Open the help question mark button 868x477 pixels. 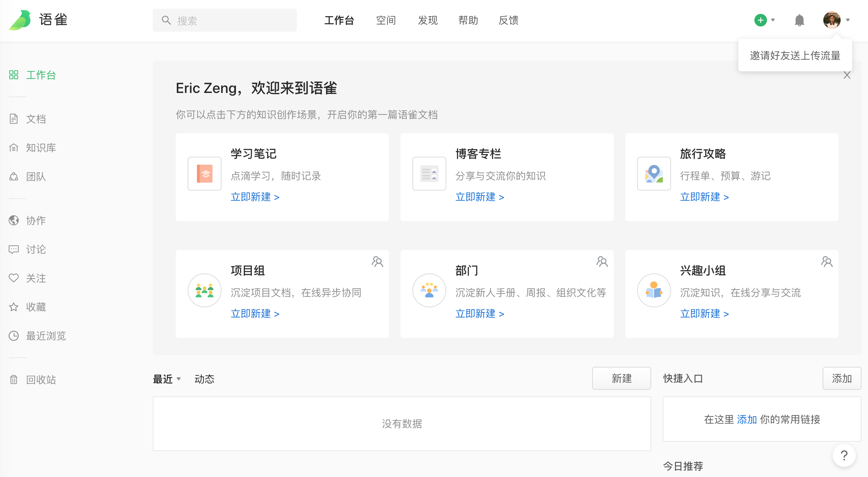tap(844, 455)
